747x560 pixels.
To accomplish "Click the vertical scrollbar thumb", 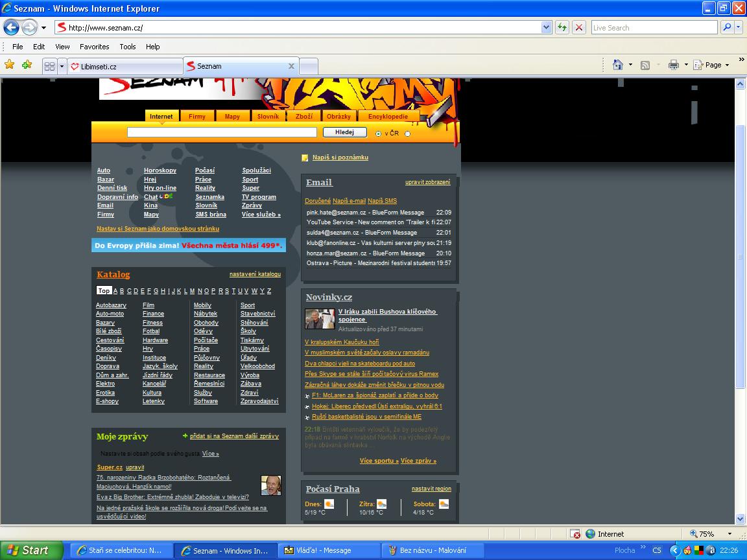I will pyautogui.click(x=740, y=257).
